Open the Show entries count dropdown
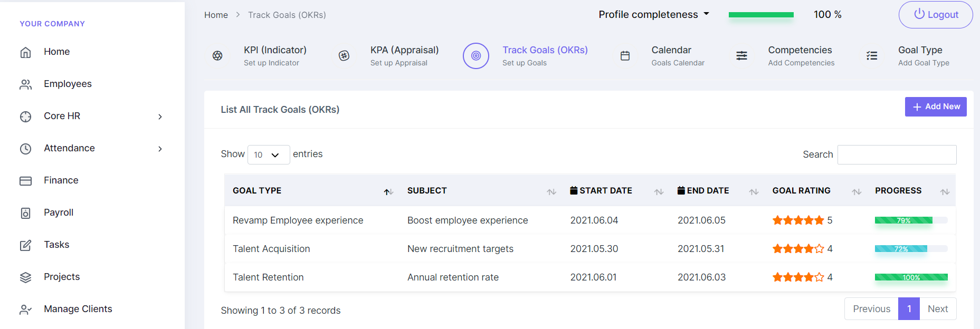Image resolution: width=980 pixels, height=329 pixels. click(x=269, y=154)
